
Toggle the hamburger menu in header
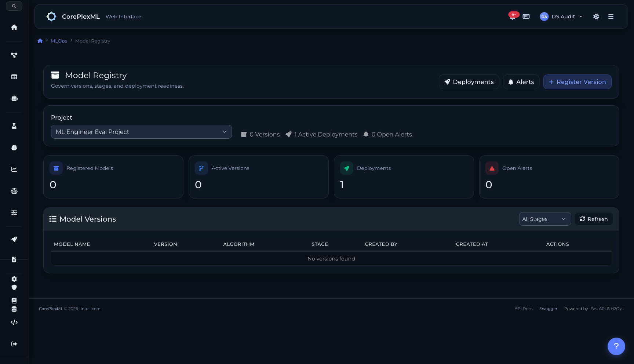click(611, 17)
